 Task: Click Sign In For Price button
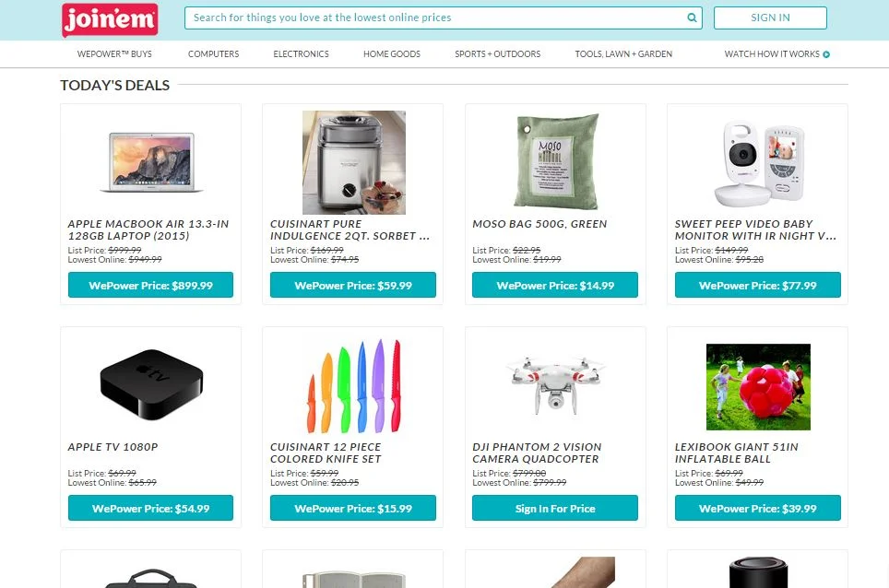pyautogui.click(x=555, y=508)
